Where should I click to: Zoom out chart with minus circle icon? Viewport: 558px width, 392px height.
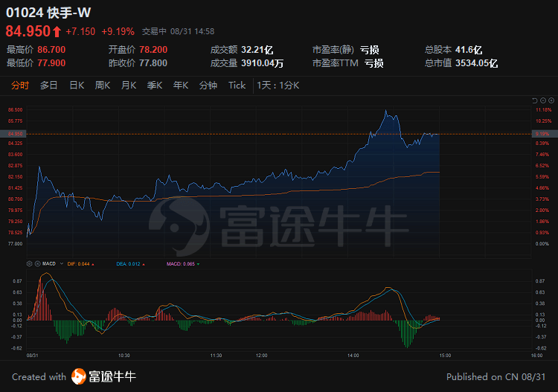(x=543, y=100)
